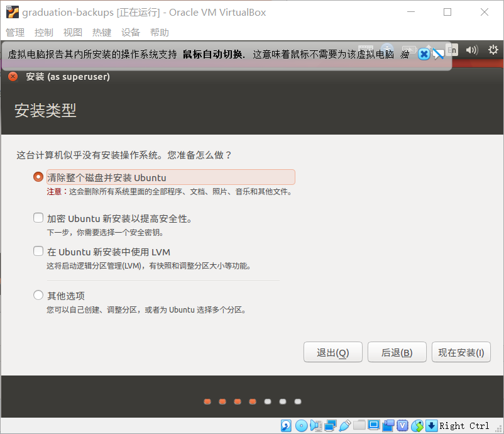Click the 现在安装(I) button
This screenshot has height=434, width=504.
tap(461, 352)
